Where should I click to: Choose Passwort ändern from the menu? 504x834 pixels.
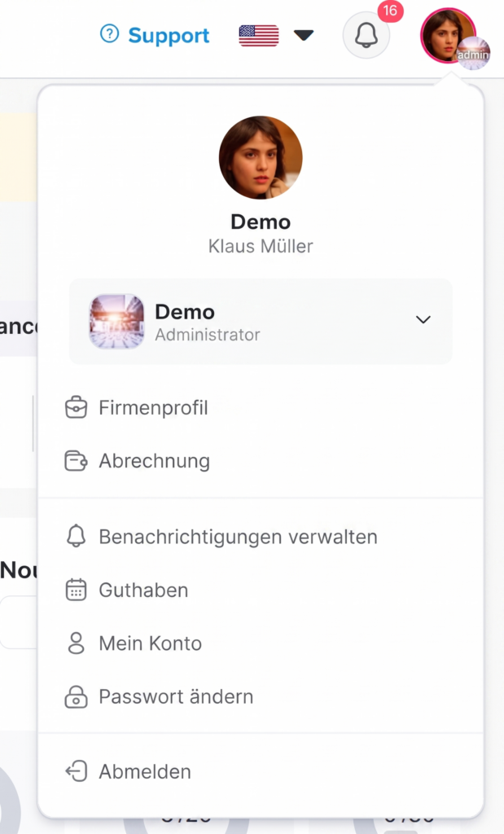tap(176, 697)
